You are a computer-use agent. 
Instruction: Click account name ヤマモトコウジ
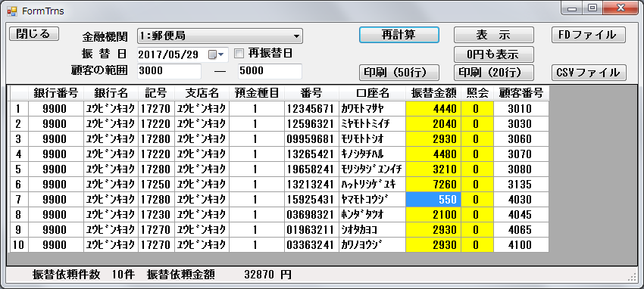[372, 200]
